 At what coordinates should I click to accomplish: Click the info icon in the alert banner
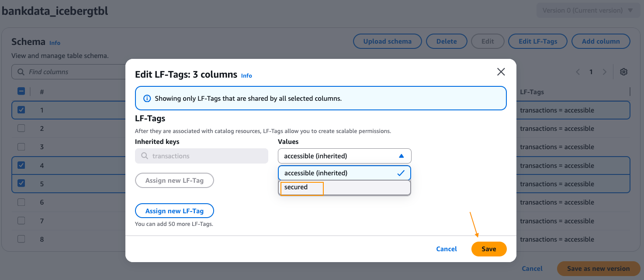click(147, 99)
